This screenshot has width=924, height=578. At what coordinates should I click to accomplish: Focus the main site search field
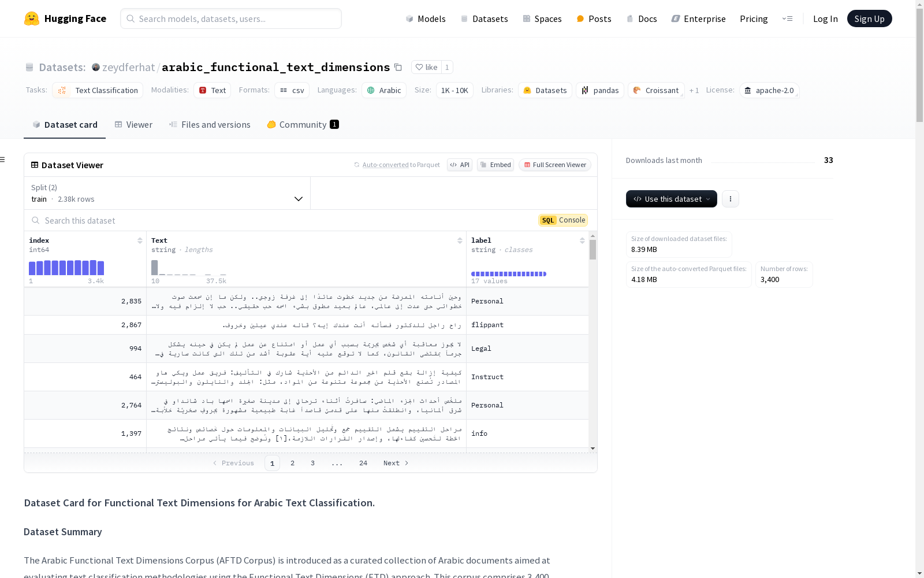pos(231,18)
